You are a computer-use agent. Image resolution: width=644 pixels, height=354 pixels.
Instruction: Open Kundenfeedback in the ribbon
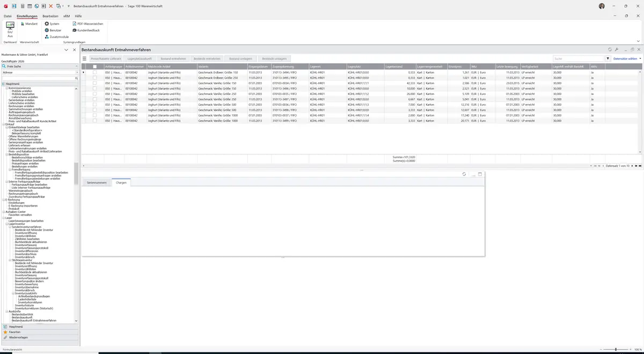tap(86, 30)
